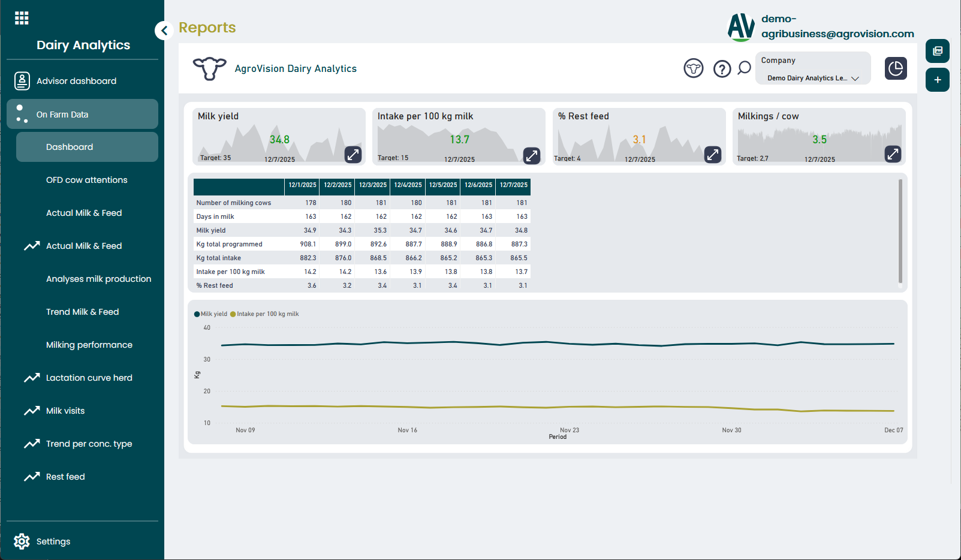Expand the Milkings / cow card
This screenshot has height=560, width=961.
pos(893,154)
